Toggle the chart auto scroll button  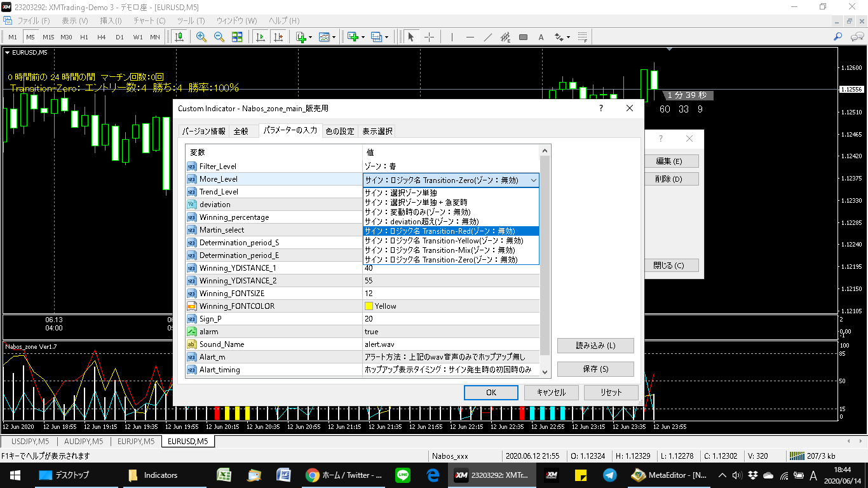point(261,37)
